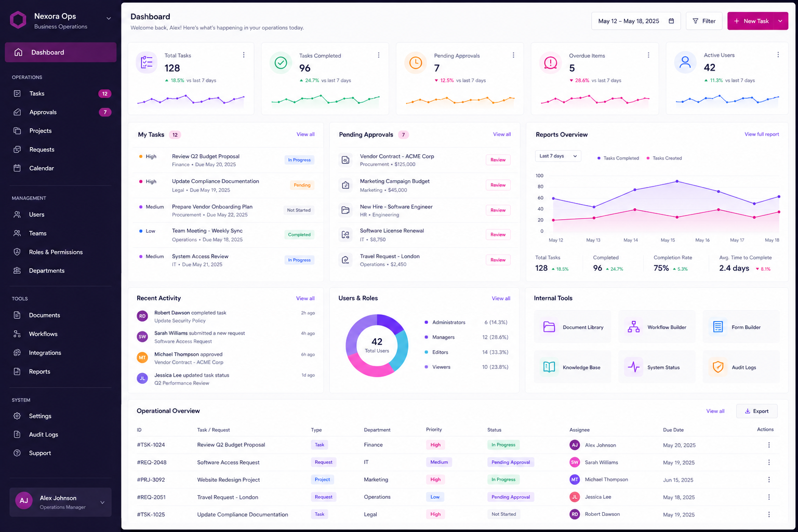Open the Document Library tool icon
This screenshot has width=798, height=532.
(x=549, y=327)
